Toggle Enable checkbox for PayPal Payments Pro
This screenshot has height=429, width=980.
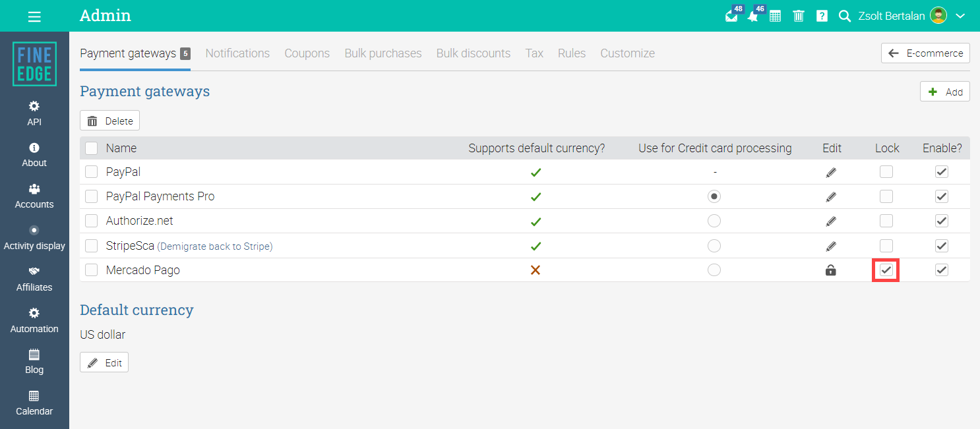tap(942, 196)
